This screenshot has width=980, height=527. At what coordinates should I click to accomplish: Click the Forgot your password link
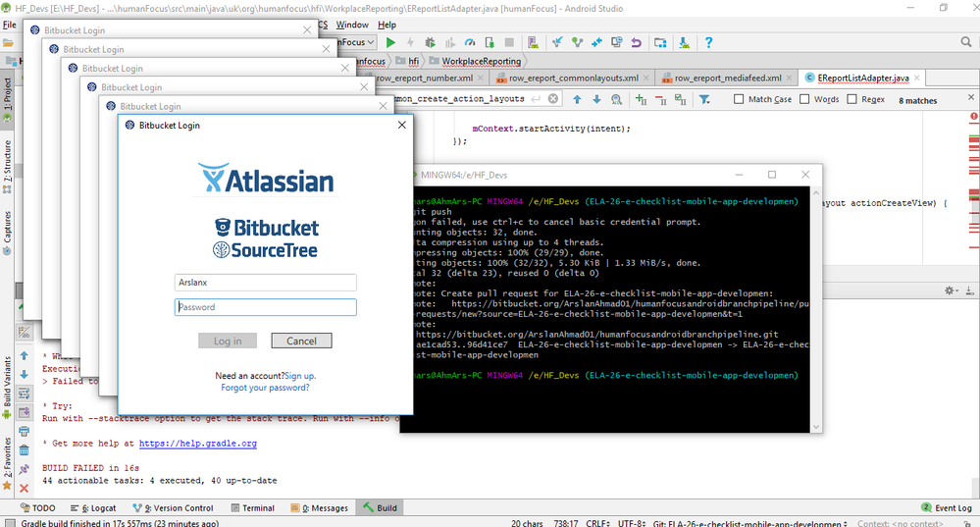(x=265, y=388)
